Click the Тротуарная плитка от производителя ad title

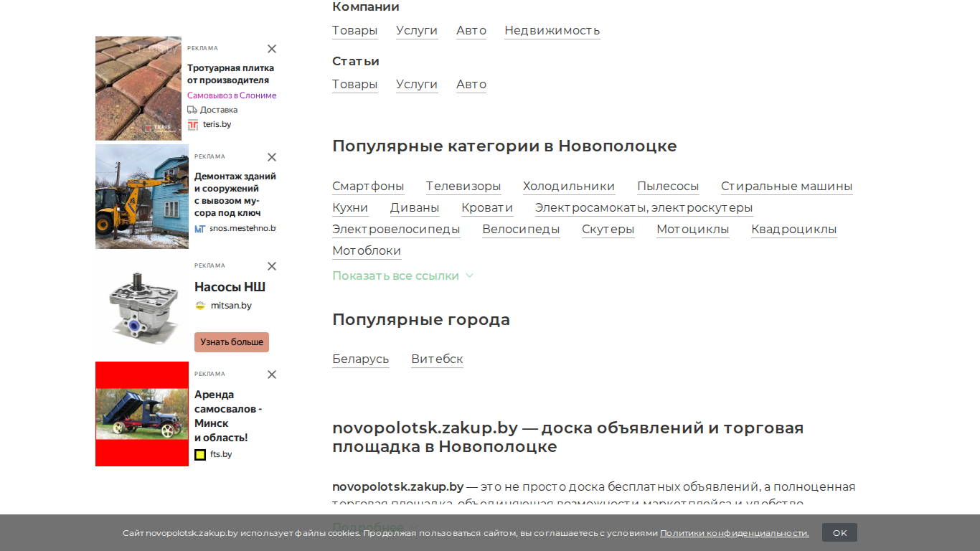pyautogui.click(x=231, y=74)
